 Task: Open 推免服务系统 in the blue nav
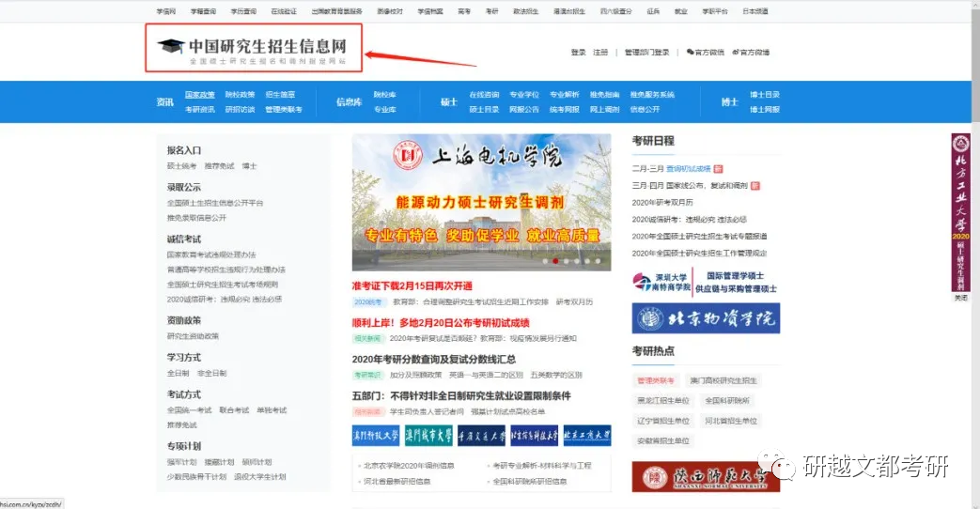[652, 94]
